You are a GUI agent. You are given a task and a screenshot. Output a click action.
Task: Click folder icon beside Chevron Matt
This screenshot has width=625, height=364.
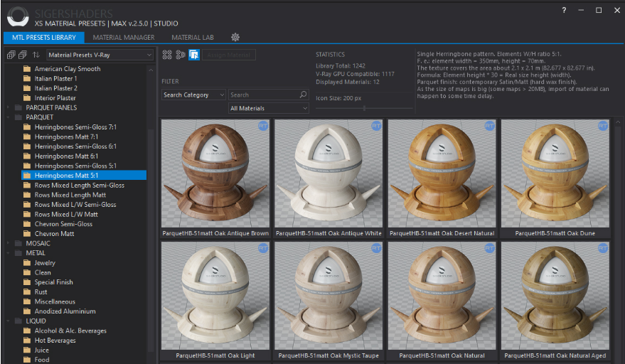27,234
